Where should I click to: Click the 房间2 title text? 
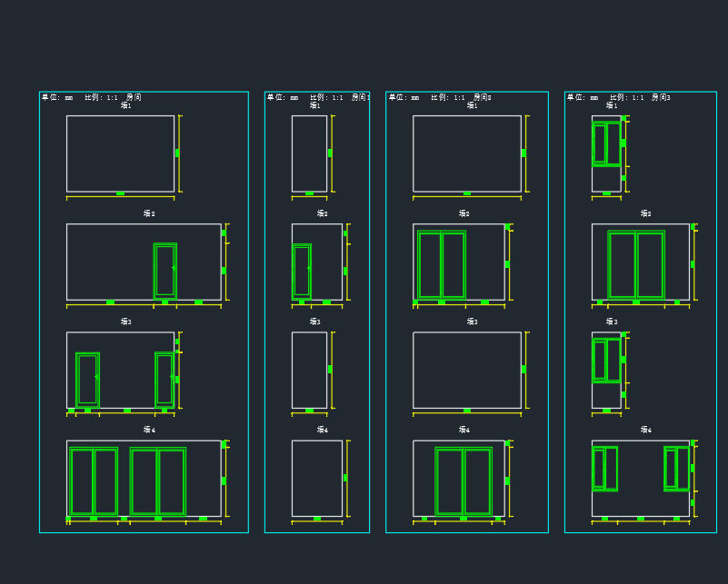[482, 97]
